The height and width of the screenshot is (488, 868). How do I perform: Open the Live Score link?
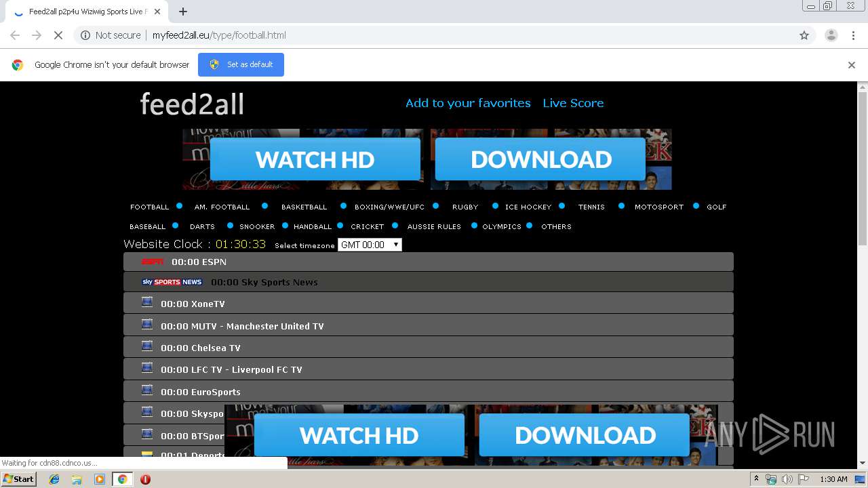[573, 103]
